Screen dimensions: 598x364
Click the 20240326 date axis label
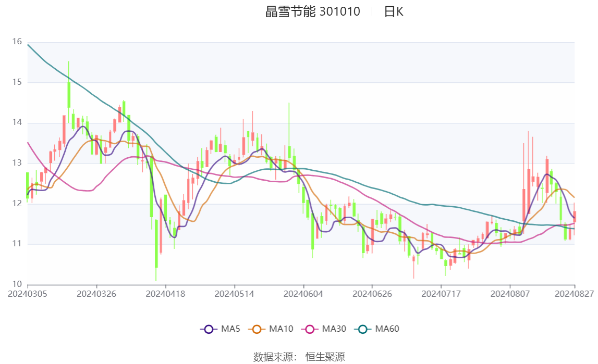pyautogui.click(x=96, y=294)
